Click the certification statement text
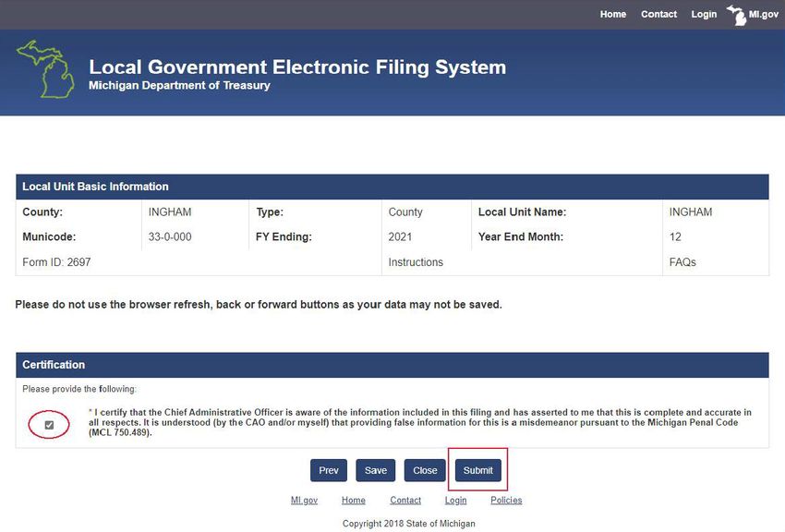Image resolution: width=785 pixels, height=532 pixels. pos(420,422)
